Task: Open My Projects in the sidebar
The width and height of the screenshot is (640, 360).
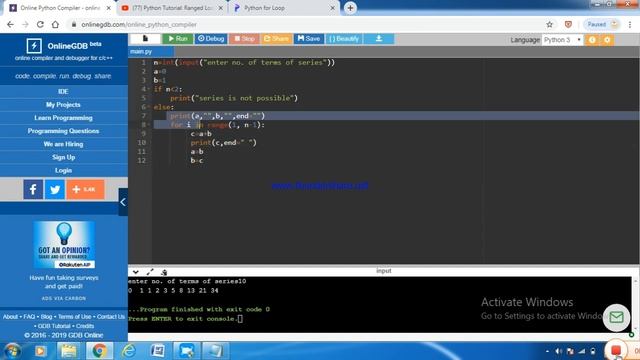Action: [63, 105]
